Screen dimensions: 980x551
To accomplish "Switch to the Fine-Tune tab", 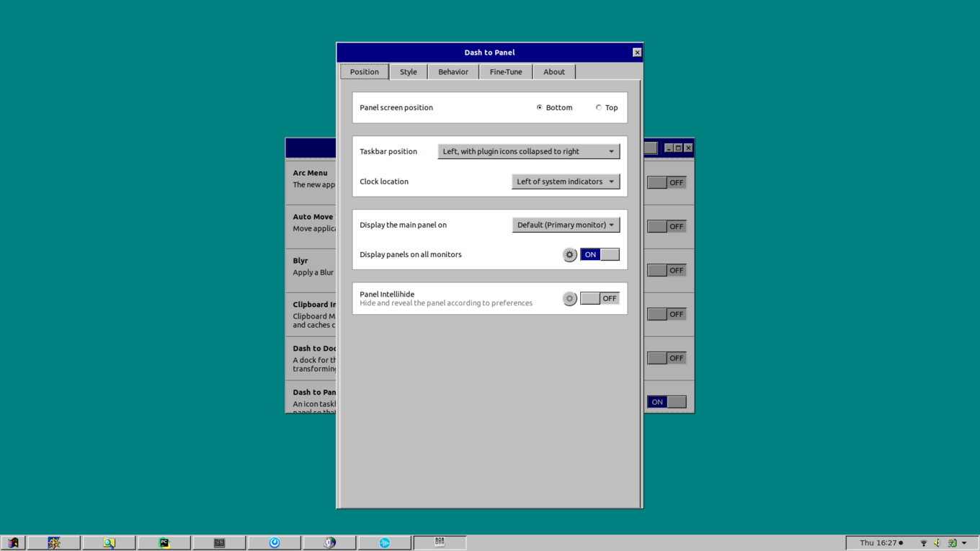I will tap(506, 71).
